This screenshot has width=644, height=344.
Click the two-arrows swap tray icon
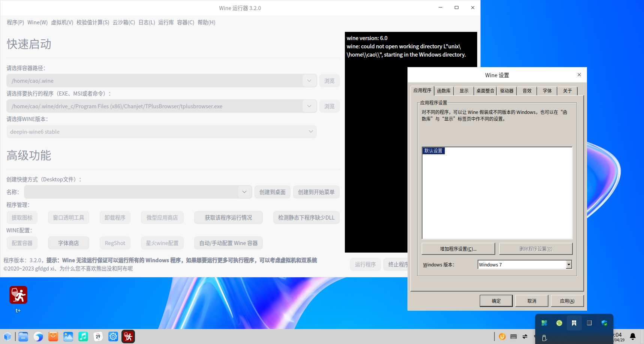(x=525, y=337)
